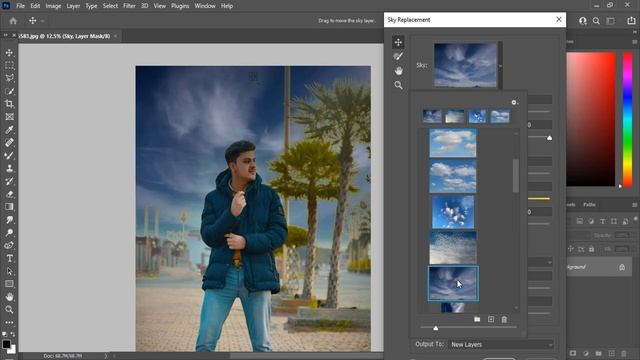This screenshot has height=360, width=640.
Task: Select the Rectangular Marquee tool
Action: 9,65
